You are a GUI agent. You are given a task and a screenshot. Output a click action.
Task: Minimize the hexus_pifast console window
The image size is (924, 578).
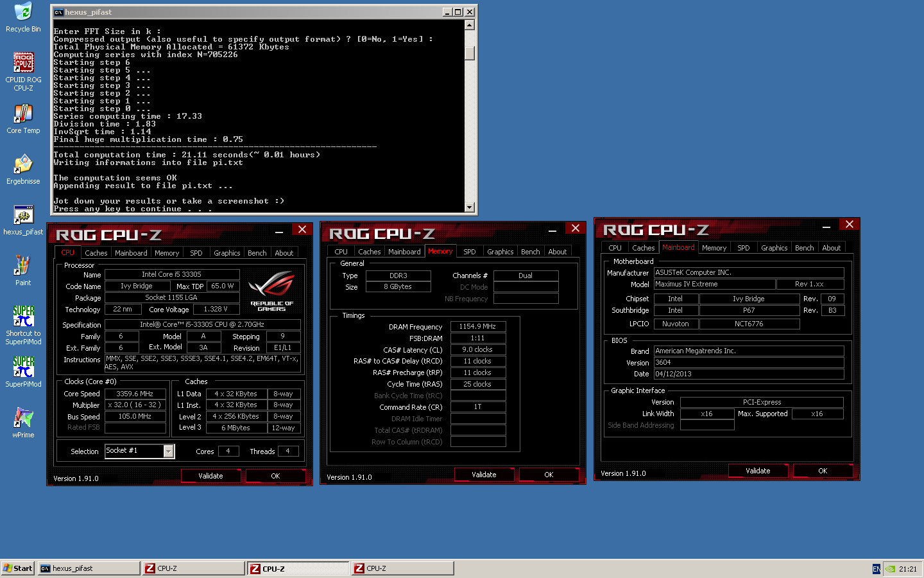coord(447,12)
